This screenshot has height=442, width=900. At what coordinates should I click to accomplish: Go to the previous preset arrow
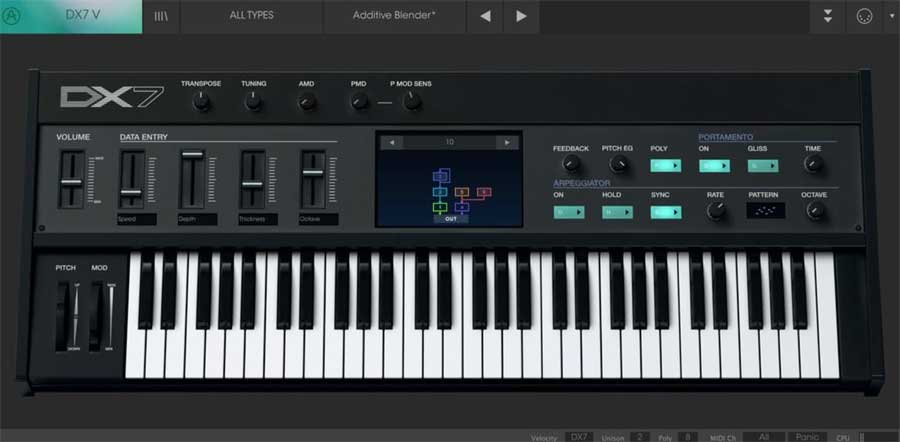coord(485,16)
